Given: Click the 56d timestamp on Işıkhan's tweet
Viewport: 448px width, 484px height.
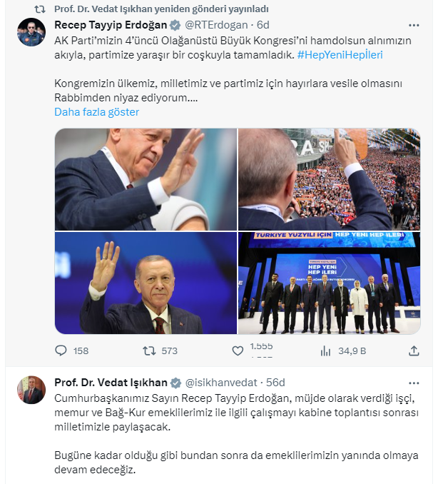Looking at the screenshot, I should 275,383.
